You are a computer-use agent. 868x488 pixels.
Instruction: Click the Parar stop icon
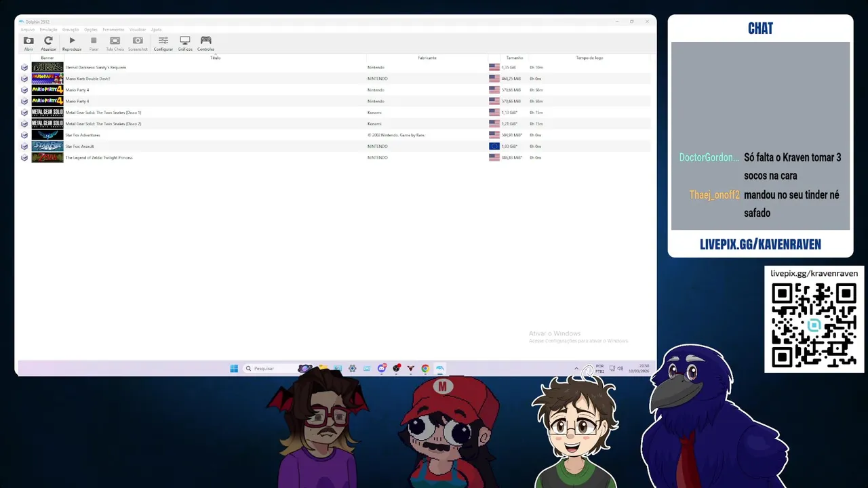94,43
